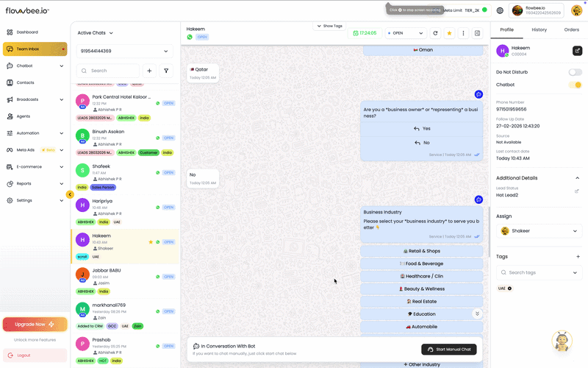Click the globe language icon
This screenshot has width=588, height=368.
[500, 10]
